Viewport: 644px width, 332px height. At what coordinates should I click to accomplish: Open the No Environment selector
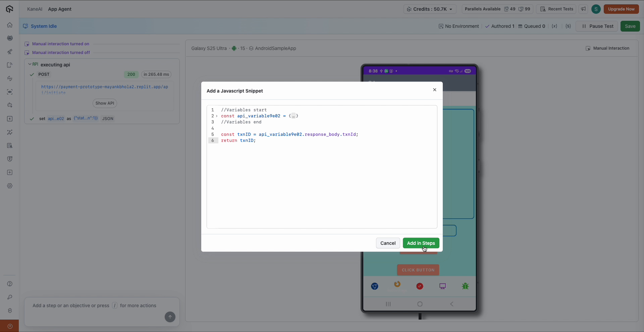click(458, 26)
